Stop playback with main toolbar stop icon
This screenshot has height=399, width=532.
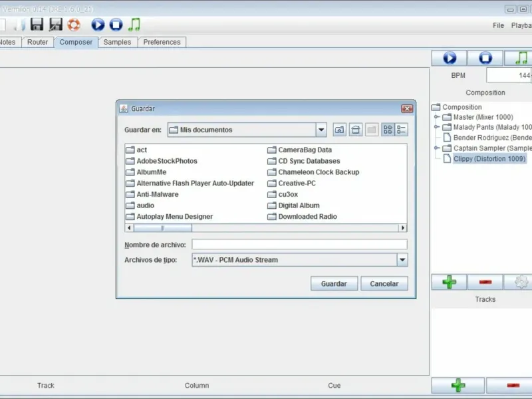tap(116, 25)
